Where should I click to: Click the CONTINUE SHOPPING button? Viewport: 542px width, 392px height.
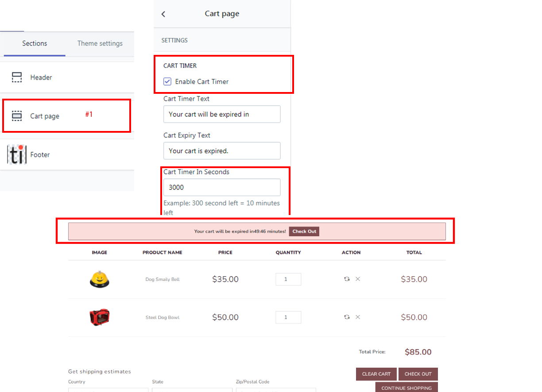[406, 388]
